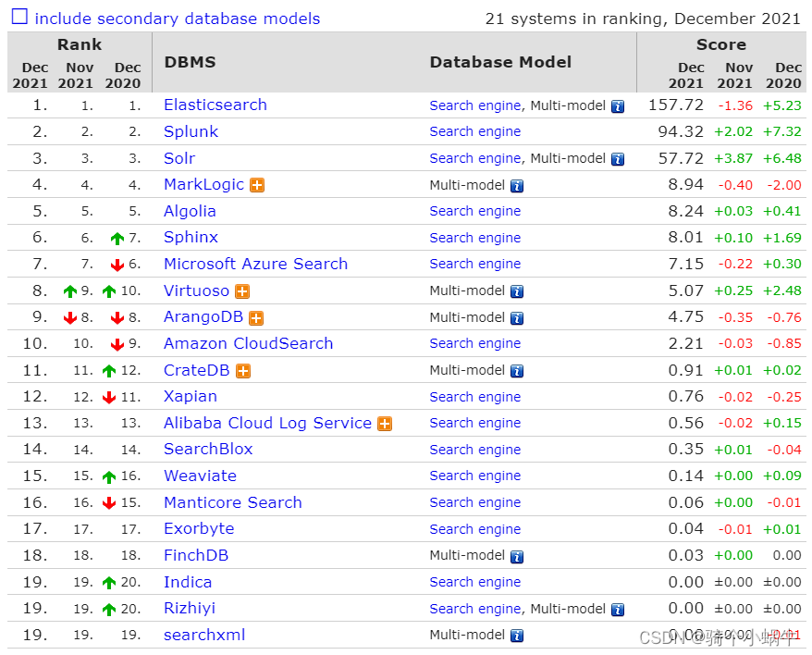Open the Virtuoso DBMS link
This screenshot has width=812, height=655.
[x=197, y=290]
